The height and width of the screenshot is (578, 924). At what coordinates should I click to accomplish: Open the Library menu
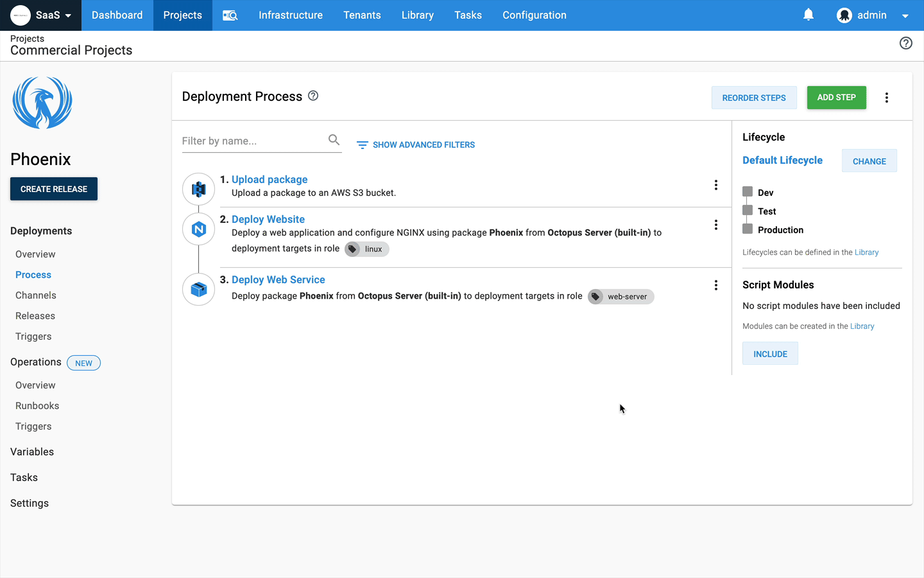click(x=418, y=15)
